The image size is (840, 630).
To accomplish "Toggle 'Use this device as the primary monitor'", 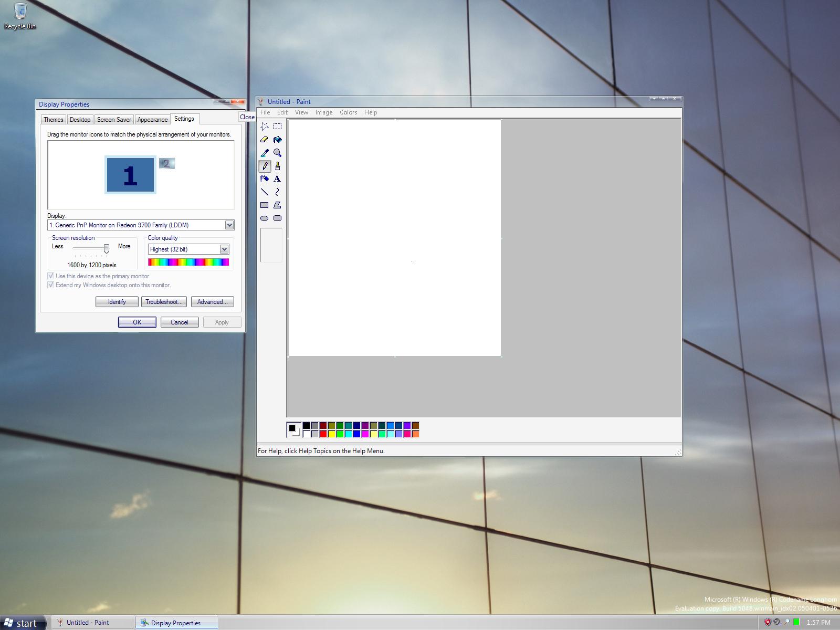I will click(51, 276).
